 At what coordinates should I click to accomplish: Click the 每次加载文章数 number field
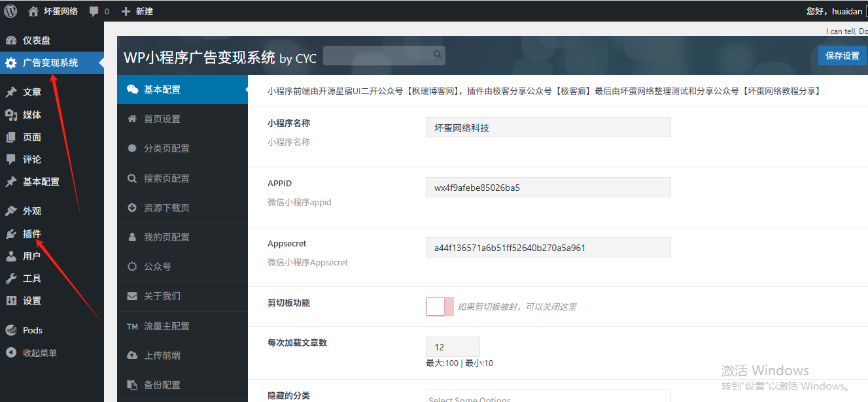[453, 347]
